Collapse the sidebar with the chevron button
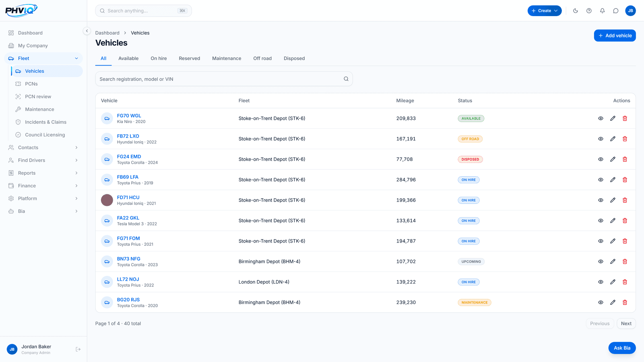The height and width of the screenshot is (362, 644). [87, 31]
